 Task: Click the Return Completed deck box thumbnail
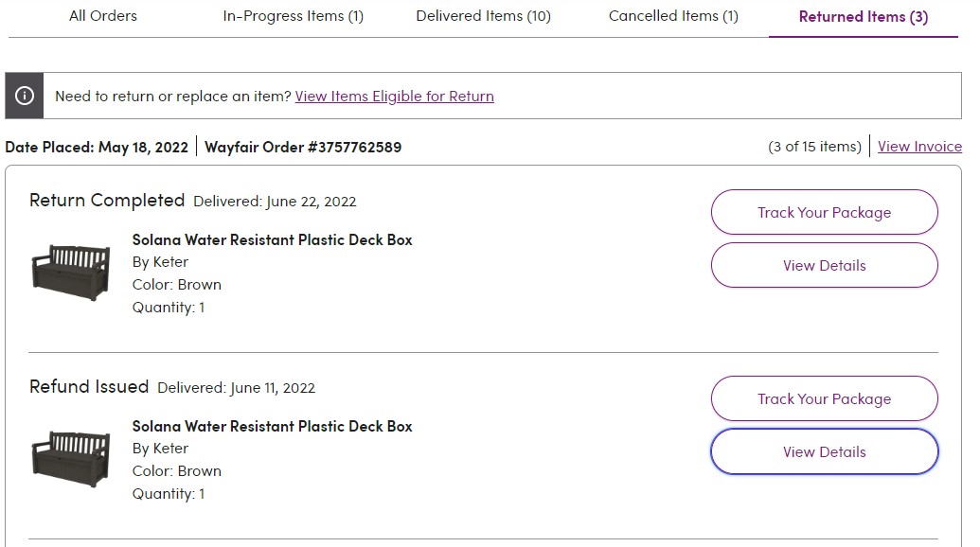pyautogui.click(x=71, y=273)
